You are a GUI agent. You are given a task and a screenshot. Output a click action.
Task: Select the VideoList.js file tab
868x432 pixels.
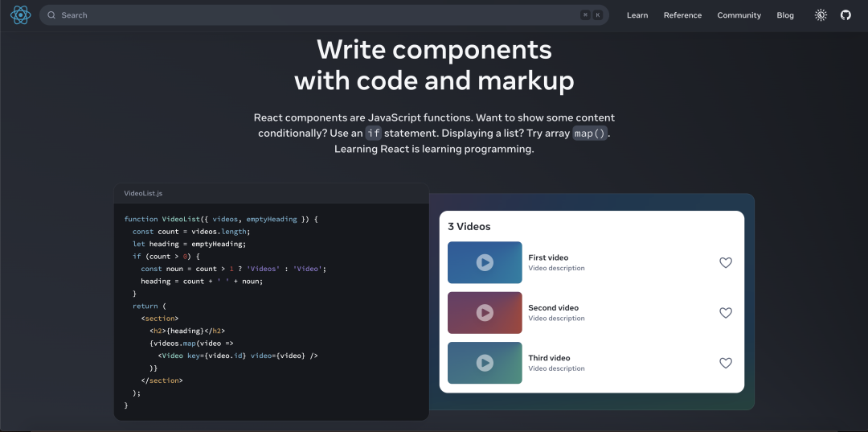click(x=143, y=193)
